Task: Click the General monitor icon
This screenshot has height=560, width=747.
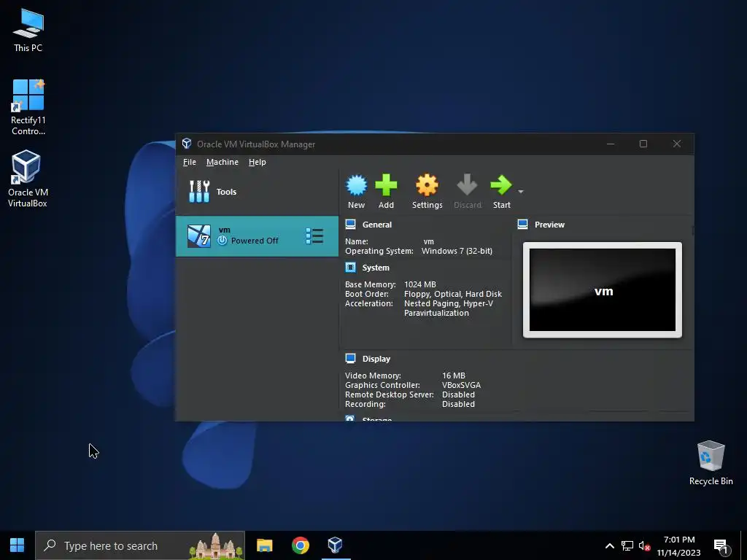Action: [351, 224]
